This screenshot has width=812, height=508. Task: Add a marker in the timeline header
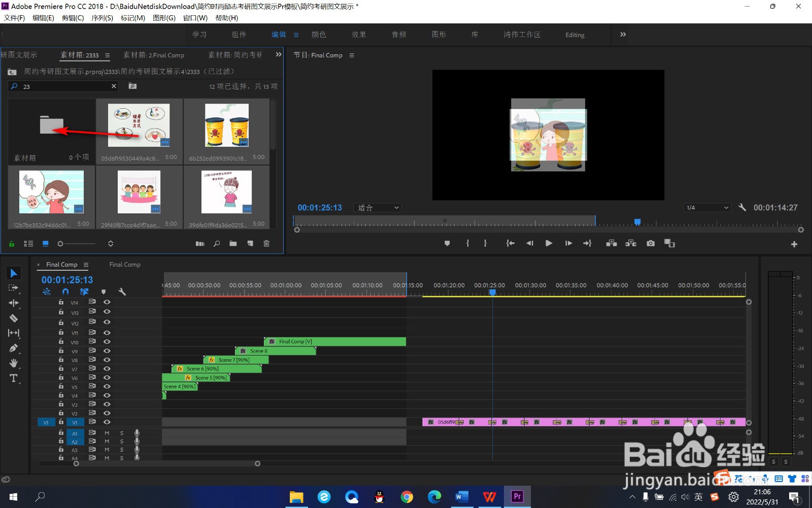click(x=104, y=292)
